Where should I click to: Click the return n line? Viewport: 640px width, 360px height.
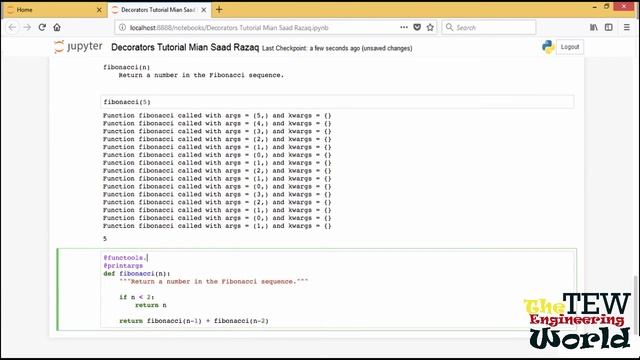coord(151,305)
